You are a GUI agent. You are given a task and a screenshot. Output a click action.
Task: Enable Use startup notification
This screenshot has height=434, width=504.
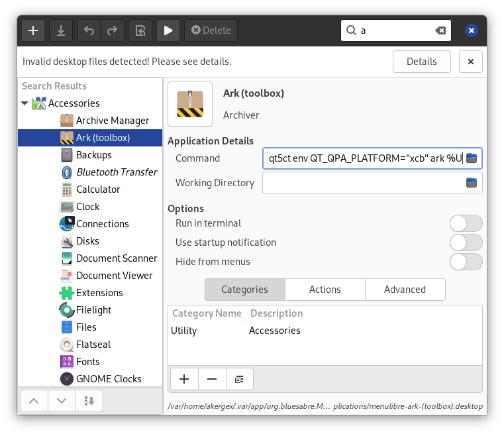[x=466, y=243]
